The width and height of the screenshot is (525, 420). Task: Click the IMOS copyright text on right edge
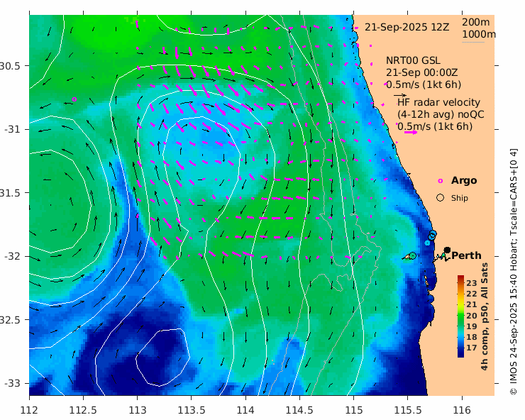(x=513, y=272)
